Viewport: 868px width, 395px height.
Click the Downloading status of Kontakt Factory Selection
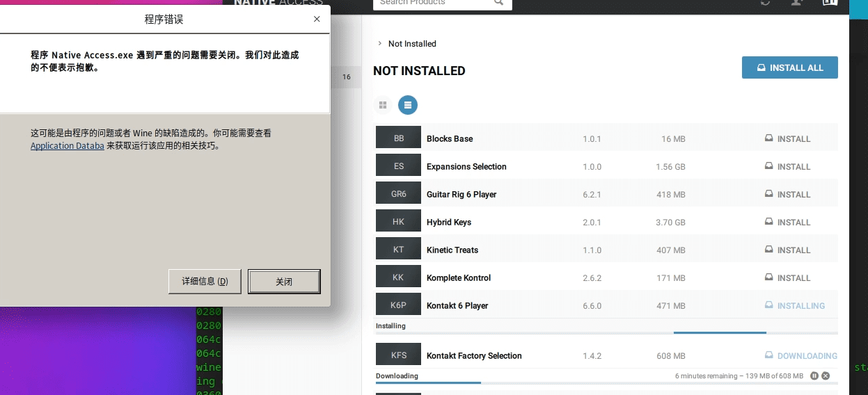coord(801,355)
